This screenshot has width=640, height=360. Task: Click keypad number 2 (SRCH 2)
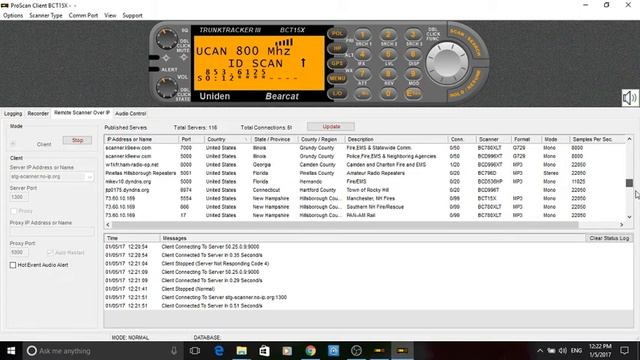(388, 35)
